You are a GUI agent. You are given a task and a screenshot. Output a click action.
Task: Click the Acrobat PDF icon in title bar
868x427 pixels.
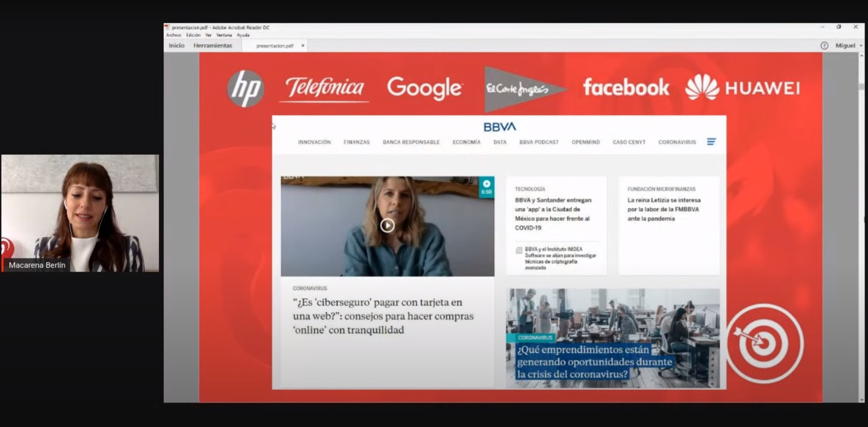pos(167,27)
